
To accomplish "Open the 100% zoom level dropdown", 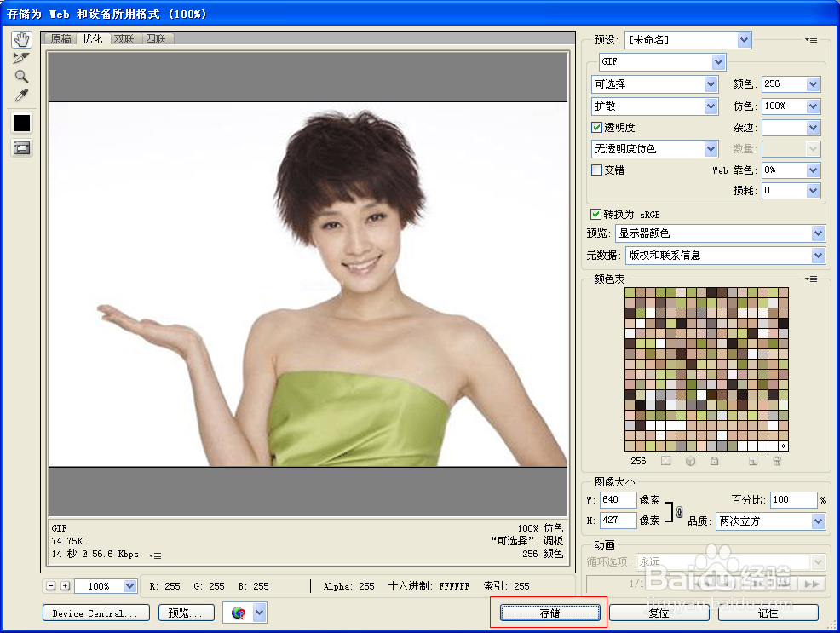I will tap(106, 586).
